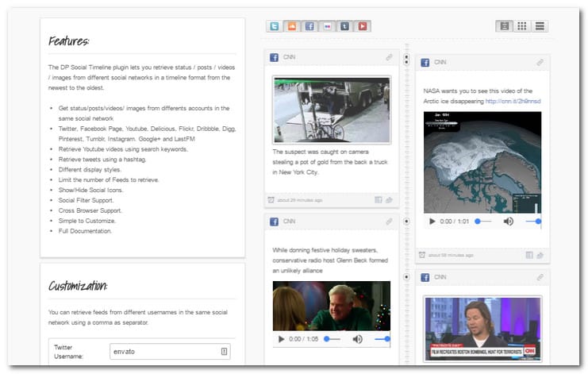Click the Arctic video seek slider
The image size is (588, 374).
[482, 222]
